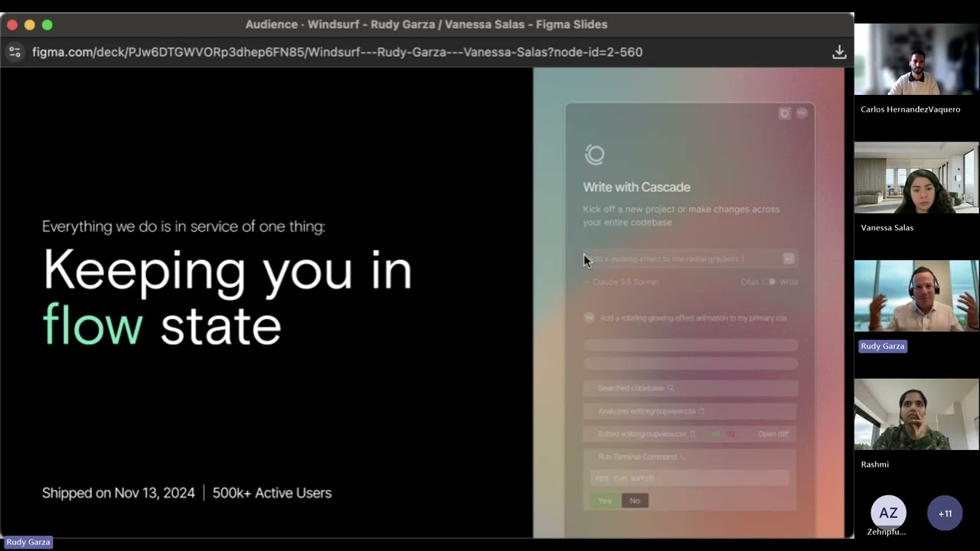Image resolution: width=980 pixels, height=551 pixels.
Task: Click the dark No button
Action: pos(635,500)
